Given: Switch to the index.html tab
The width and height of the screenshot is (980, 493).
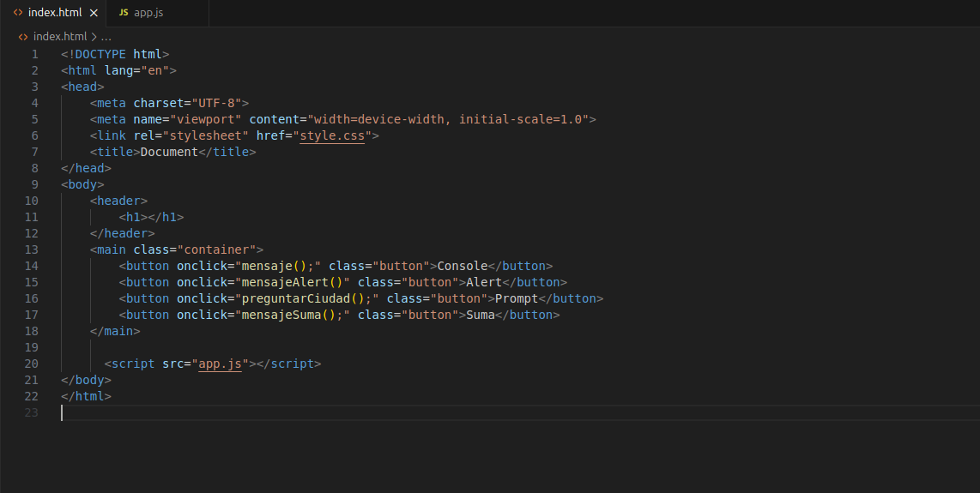Looking at the screenshot, I should [54, 13].
